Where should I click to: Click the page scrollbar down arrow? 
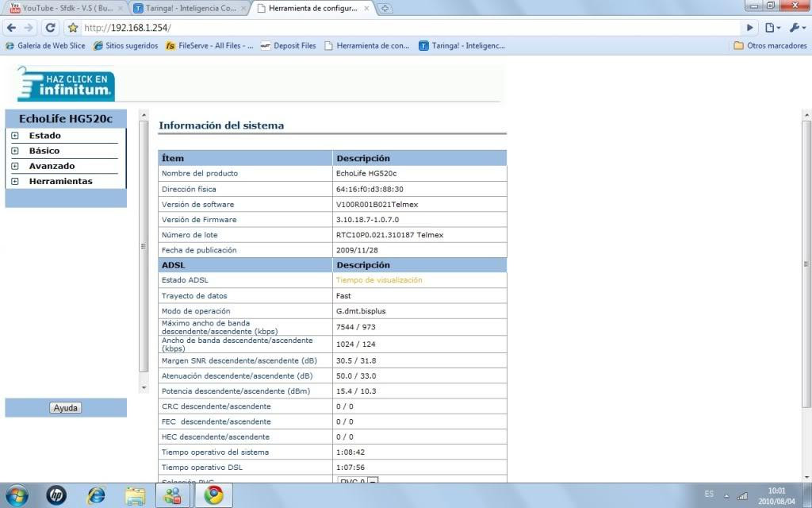pos(806,477)
